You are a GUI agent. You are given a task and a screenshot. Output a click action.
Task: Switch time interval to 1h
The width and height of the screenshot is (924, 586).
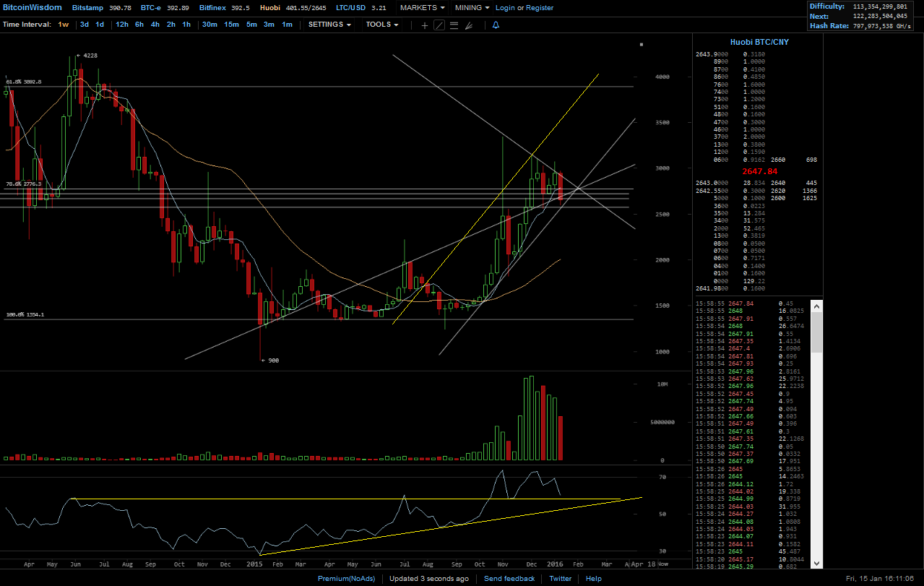point(186,25)
